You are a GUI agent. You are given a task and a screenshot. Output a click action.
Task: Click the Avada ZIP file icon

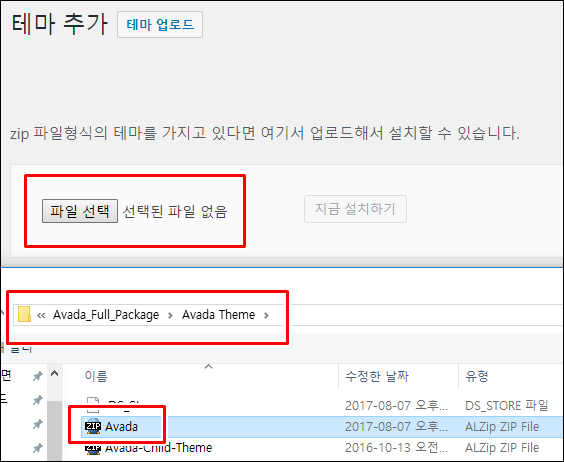click(93, 426)
